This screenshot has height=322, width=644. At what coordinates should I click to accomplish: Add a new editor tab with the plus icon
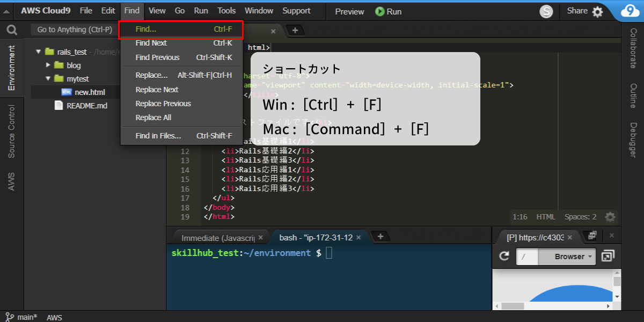tap(295, 31)
